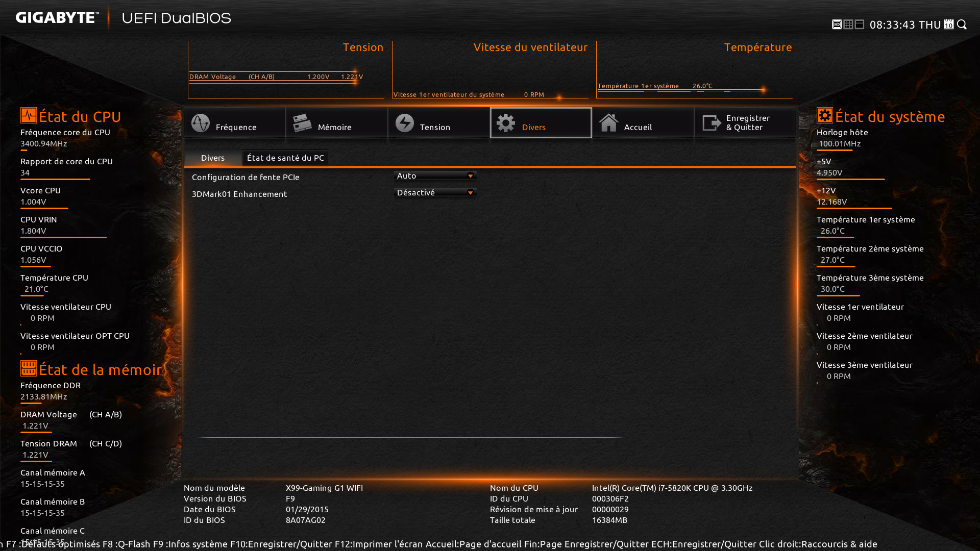Viewport: 980px width, 551px height.
Task: Select the Divers sub-tab
Action: [x=213, y=158]
